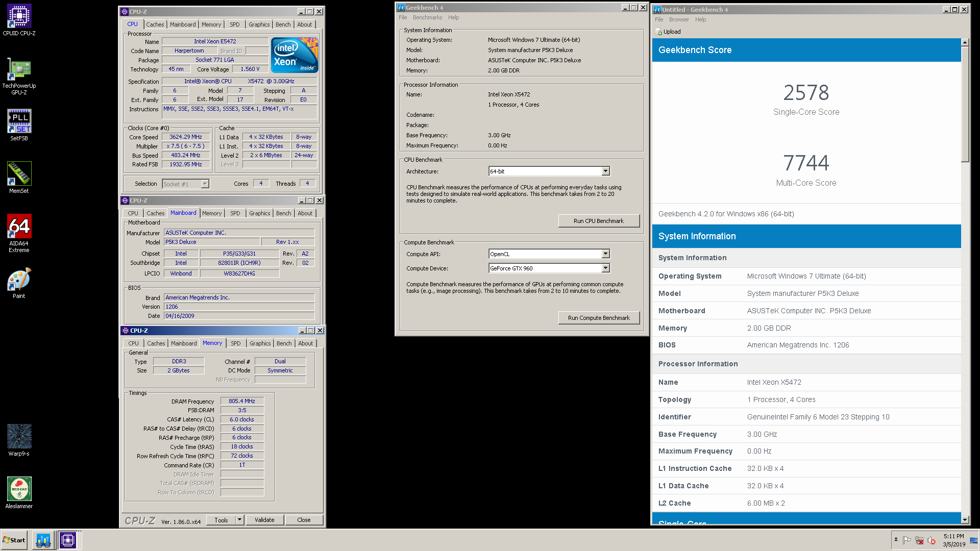Click the tray network icon

[919, 540]
